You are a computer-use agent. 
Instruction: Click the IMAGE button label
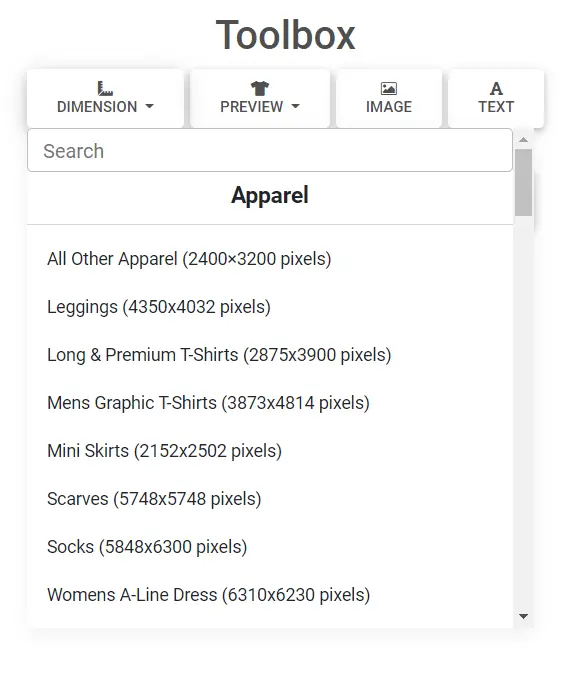(389, 107)
